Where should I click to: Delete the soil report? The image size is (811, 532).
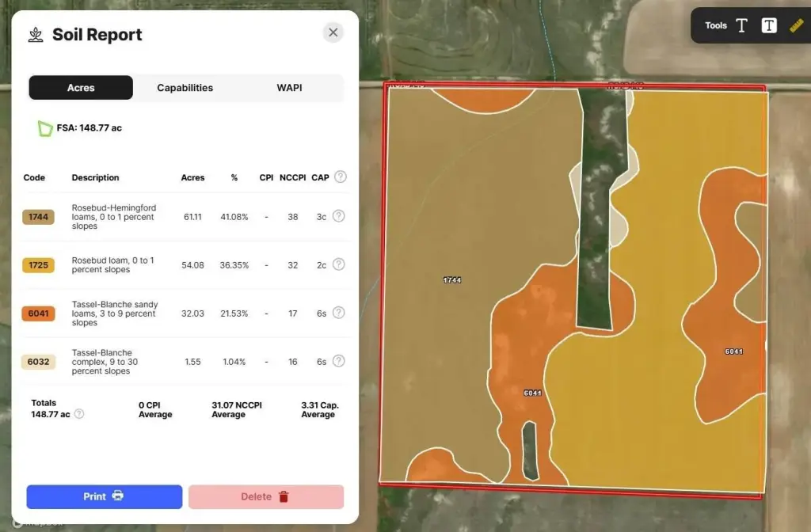[266, 497]
